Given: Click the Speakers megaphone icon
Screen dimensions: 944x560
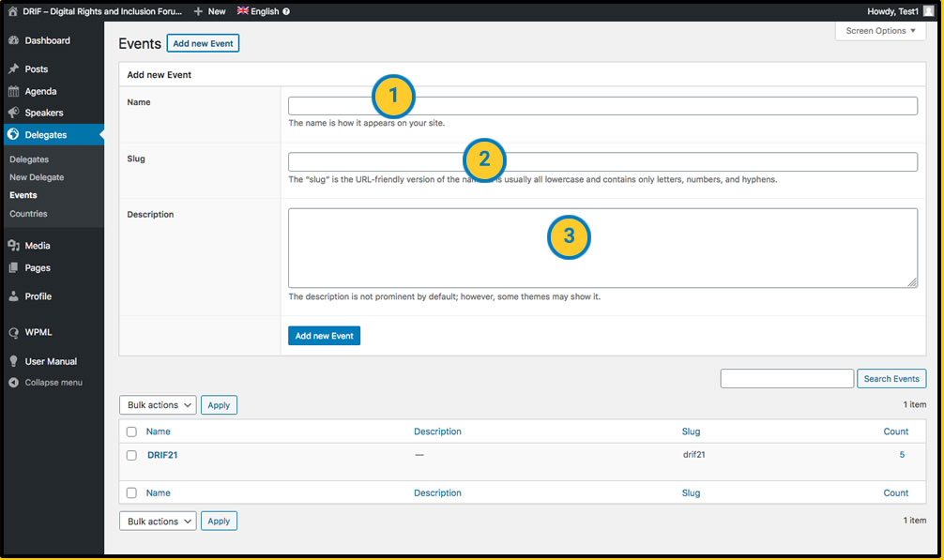Looking at the screenshot, I should 13,114.
